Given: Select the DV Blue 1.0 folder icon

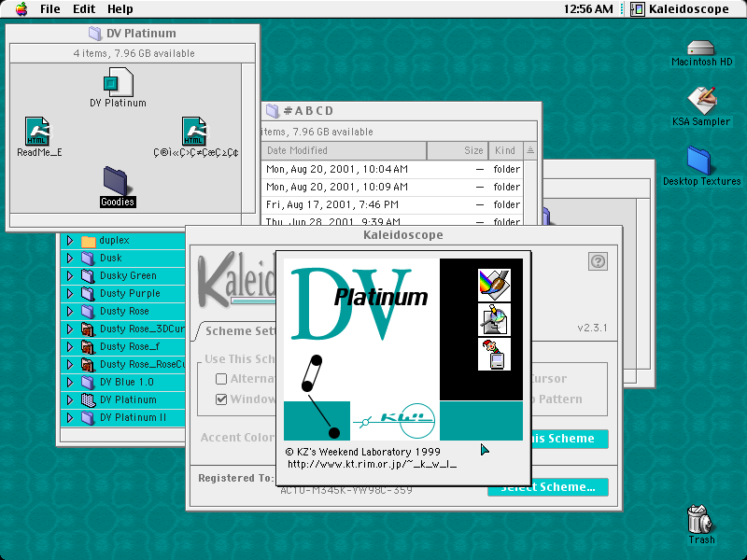Looking at the screenshot, I should pos(88,383).
